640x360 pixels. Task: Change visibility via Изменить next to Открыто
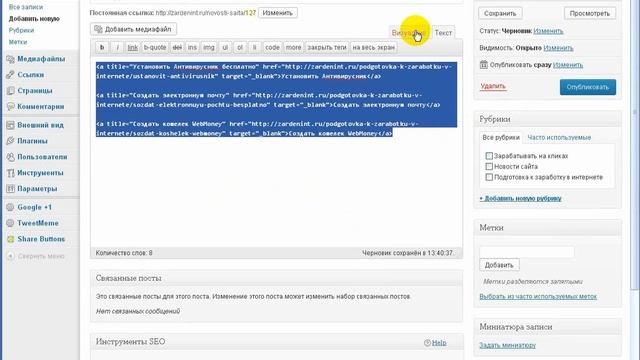(558, 48)
